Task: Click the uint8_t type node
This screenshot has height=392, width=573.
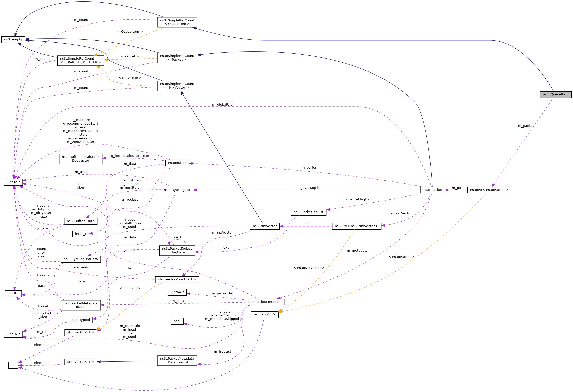Action: pyautogui.click(x=13, y=293)
